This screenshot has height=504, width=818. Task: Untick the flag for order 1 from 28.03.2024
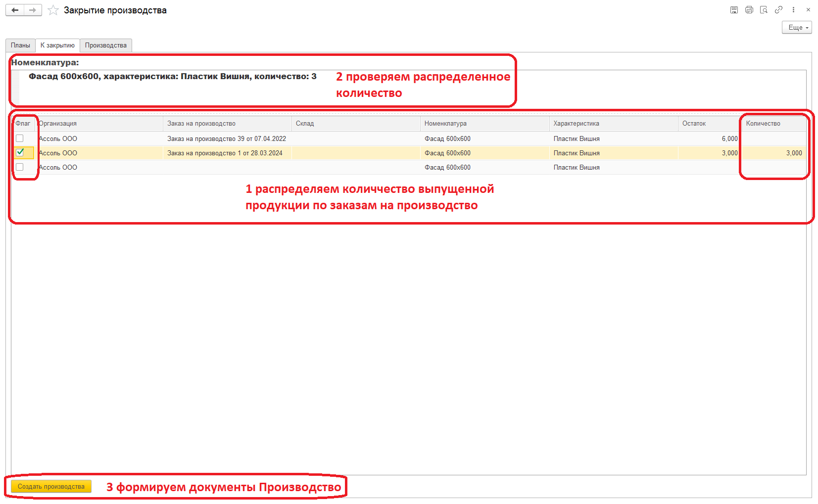[20, 153]
